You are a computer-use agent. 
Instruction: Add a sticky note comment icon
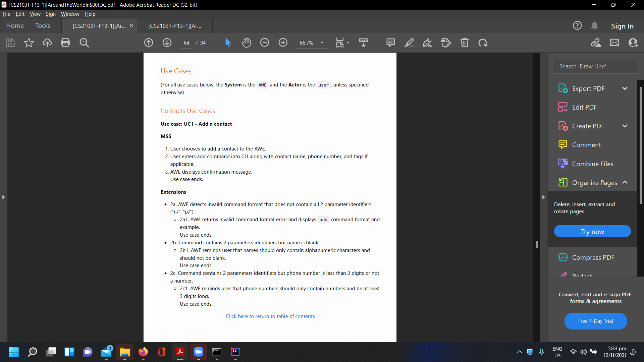[390, 43]
